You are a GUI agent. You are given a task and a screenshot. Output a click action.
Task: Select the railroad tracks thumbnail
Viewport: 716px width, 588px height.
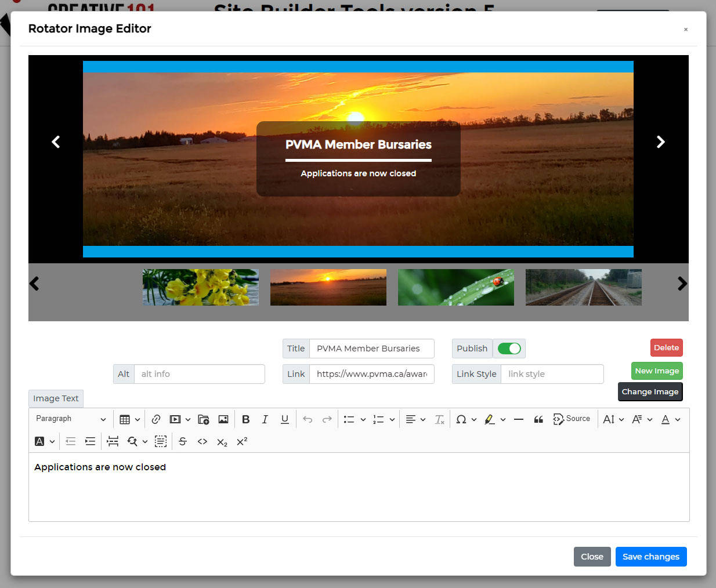[584, 287]
